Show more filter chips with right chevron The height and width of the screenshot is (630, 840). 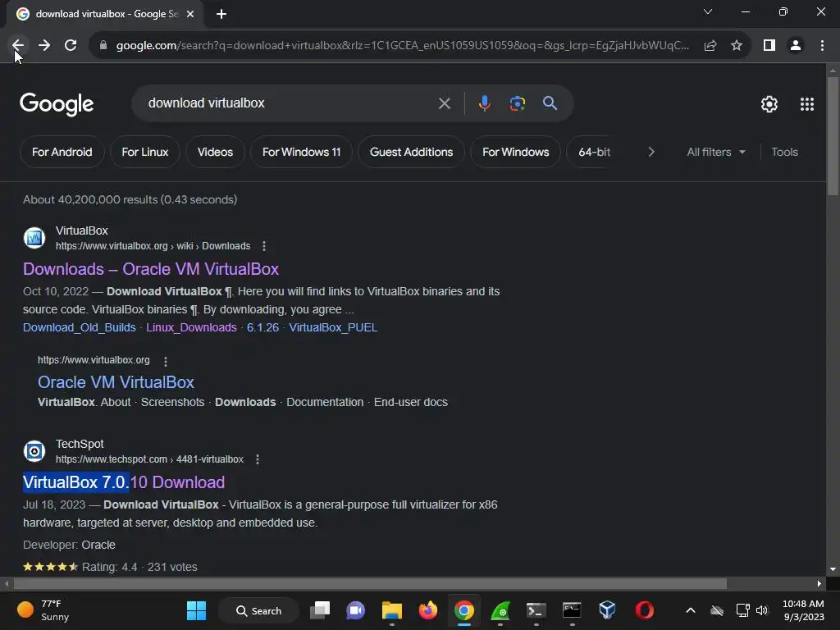[651, 152]
